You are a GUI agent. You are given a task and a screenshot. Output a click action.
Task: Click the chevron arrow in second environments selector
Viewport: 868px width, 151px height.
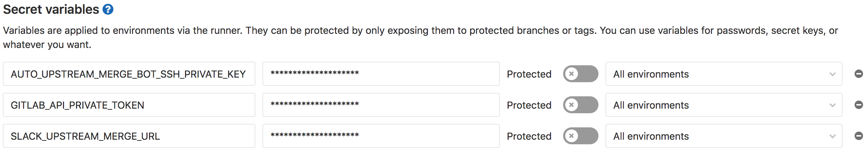tap(832, 105)
